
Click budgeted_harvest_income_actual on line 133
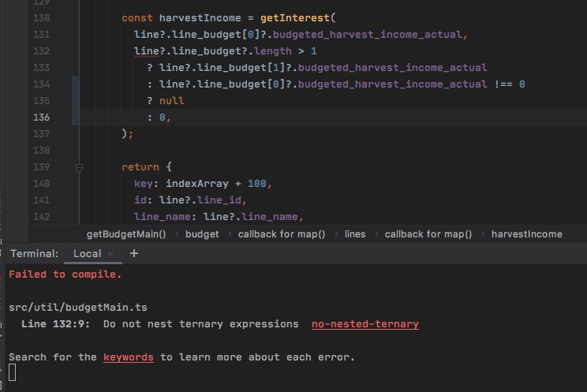point(393,67)
